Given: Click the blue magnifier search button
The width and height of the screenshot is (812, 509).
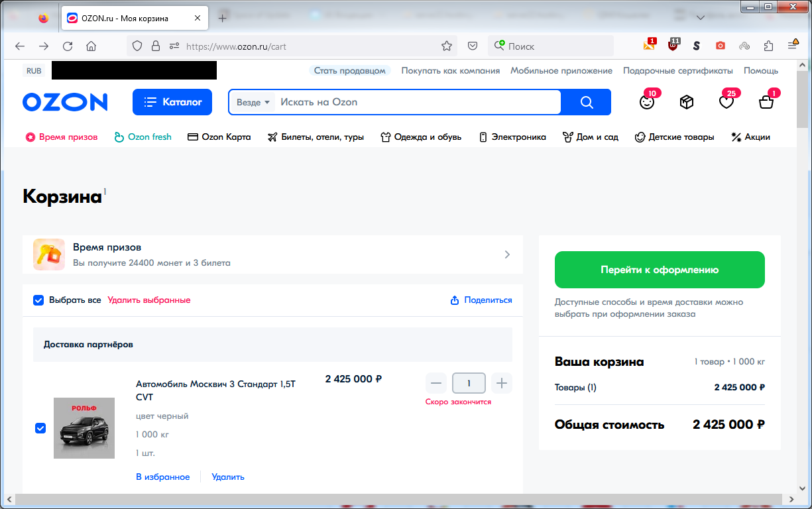Looking at the screenshot, I should [586, 102].
